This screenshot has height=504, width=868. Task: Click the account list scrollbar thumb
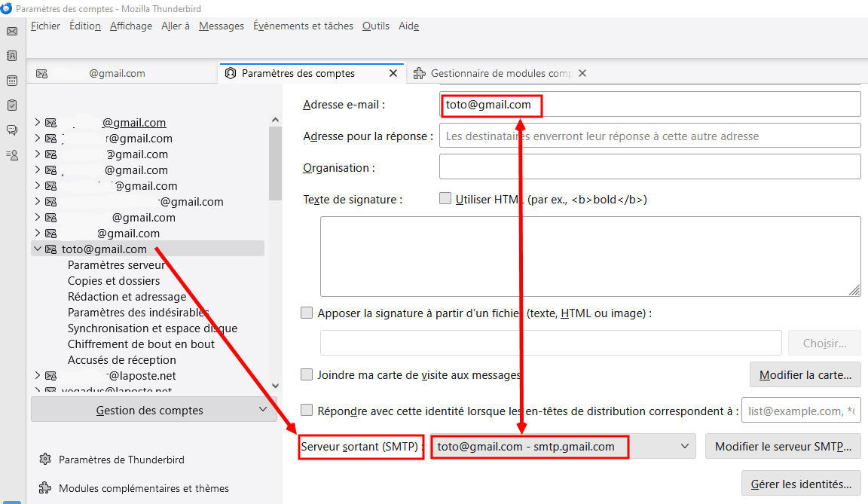tap(275, 163)
